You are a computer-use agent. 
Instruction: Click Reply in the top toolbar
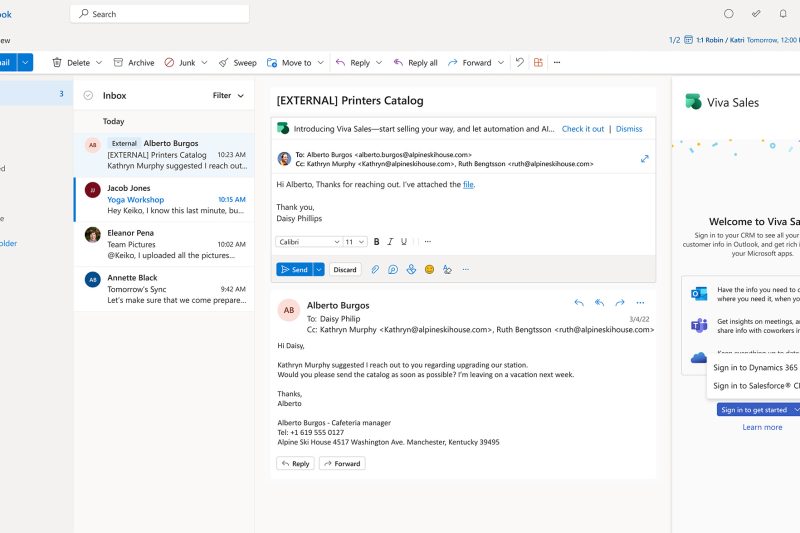353,63
